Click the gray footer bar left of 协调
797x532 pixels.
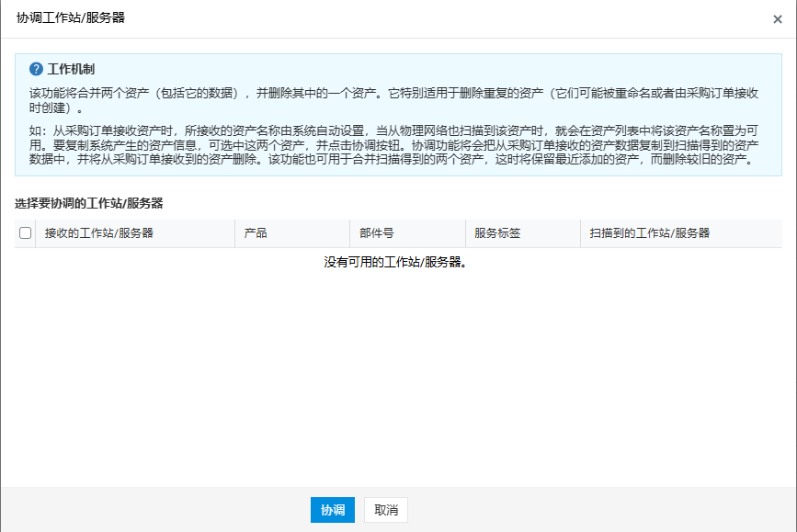click(156, 510)
